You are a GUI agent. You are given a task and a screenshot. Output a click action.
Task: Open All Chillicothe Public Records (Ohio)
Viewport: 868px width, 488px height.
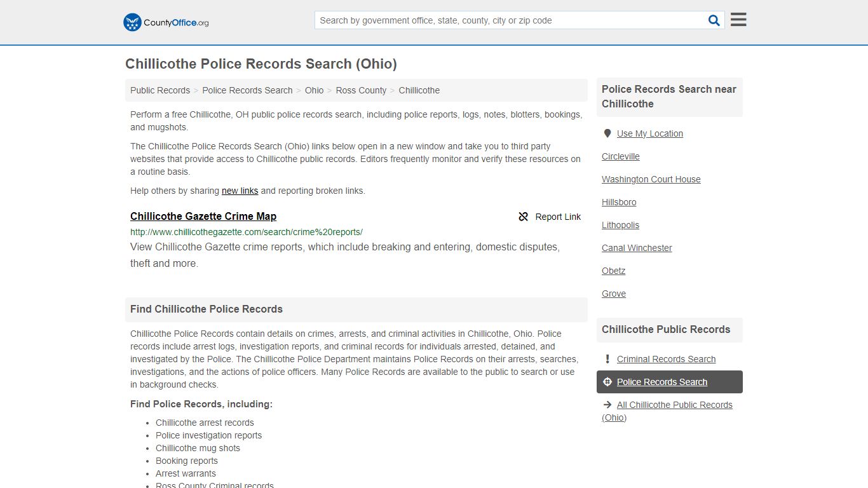pyautogui.click(x=667, y=411)
